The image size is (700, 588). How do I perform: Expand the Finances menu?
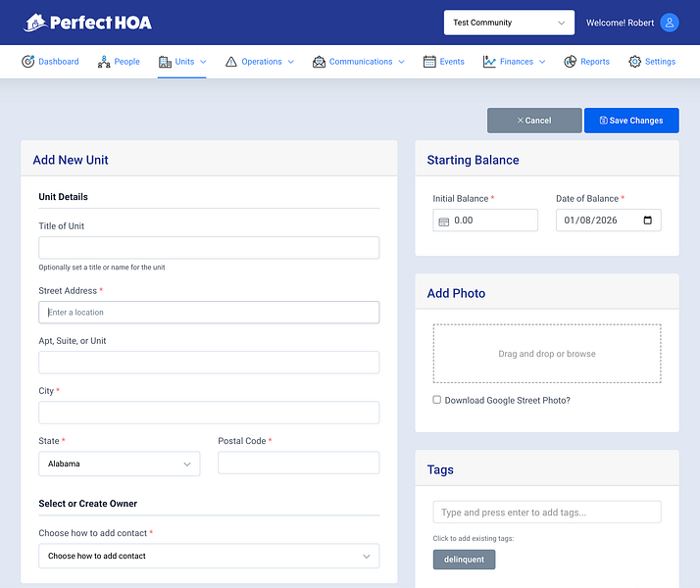click(x=515, y=62)
